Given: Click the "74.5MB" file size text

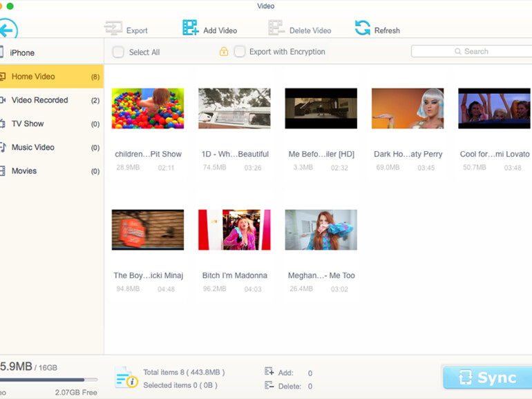Looking at the screenshot, I should point(214,168).
